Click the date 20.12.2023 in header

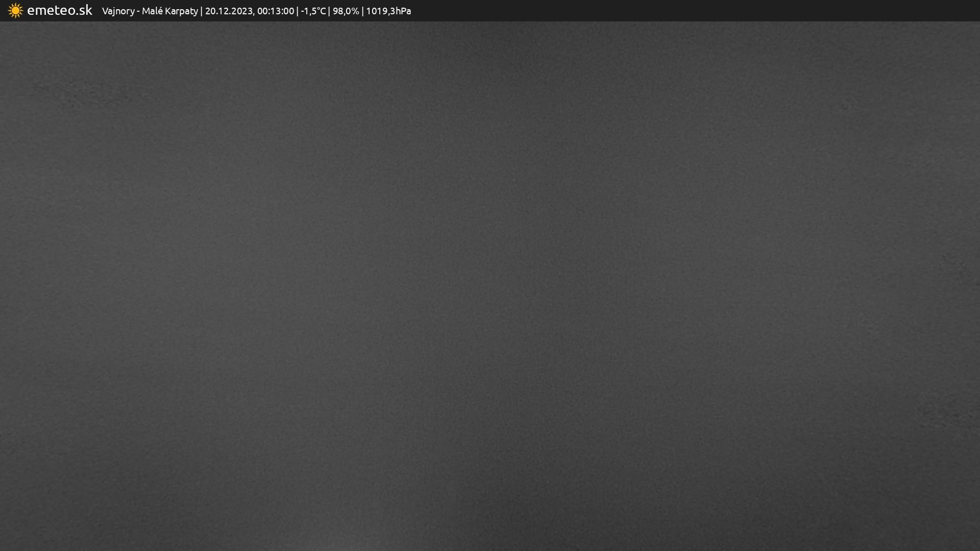(x=229, y=11)
